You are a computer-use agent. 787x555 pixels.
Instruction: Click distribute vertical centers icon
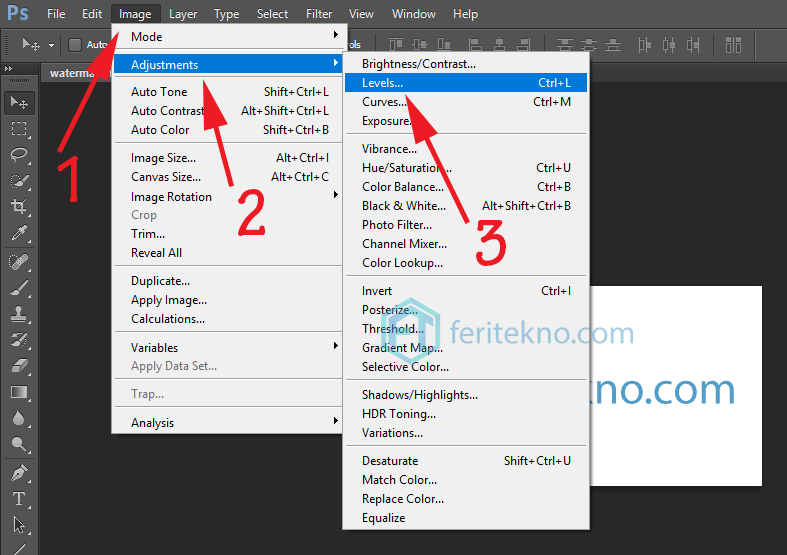tap(589, 45)
